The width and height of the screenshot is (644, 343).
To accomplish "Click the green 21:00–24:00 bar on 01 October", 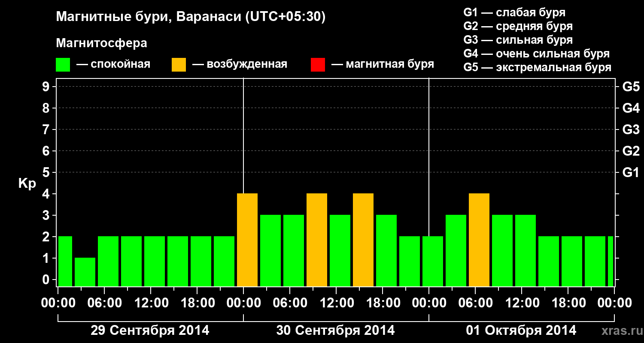I will (x=595, y=261).
